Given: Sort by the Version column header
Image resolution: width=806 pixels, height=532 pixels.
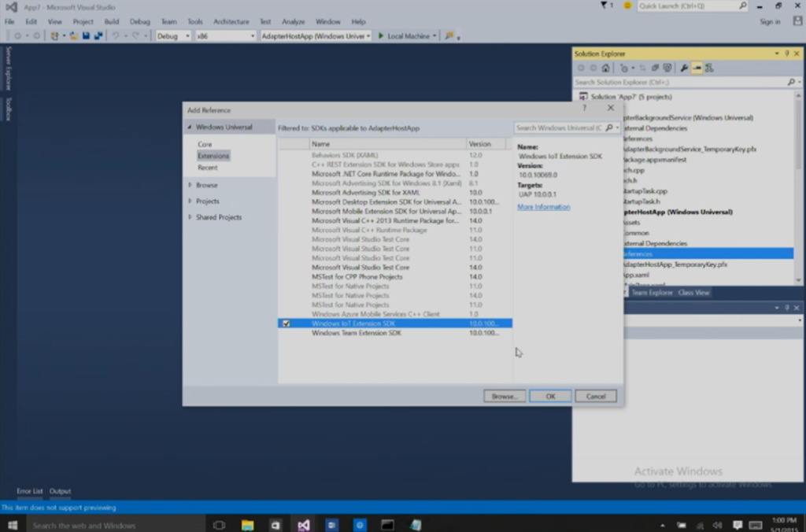Looking at the screenshot, I should click(486, 144).
